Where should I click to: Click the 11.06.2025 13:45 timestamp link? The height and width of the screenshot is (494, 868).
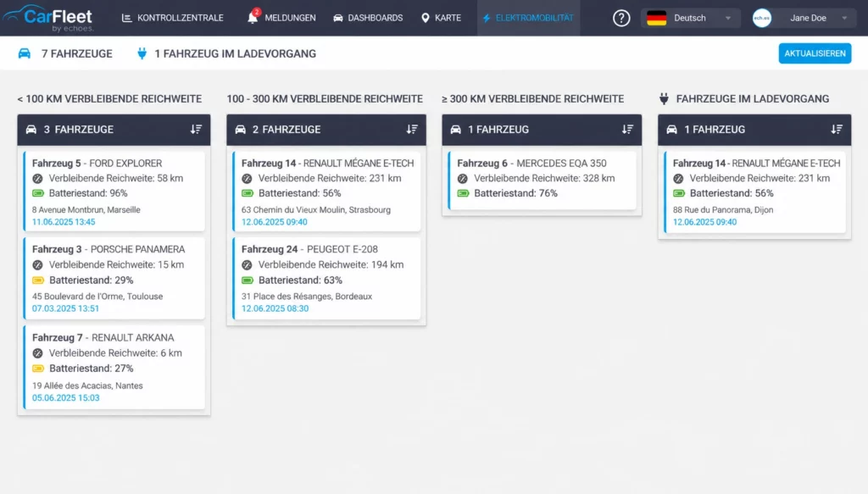(x=64, y=222)
